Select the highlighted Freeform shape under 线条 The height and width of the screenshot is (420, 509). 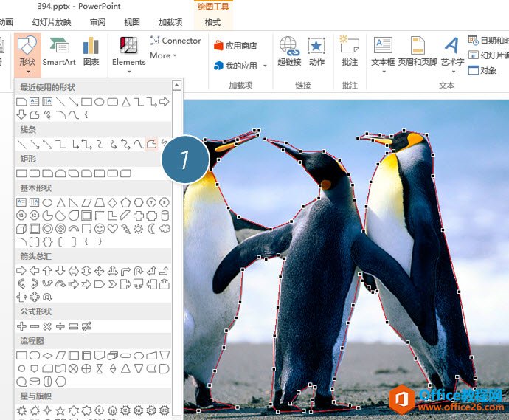click(151, 143)
